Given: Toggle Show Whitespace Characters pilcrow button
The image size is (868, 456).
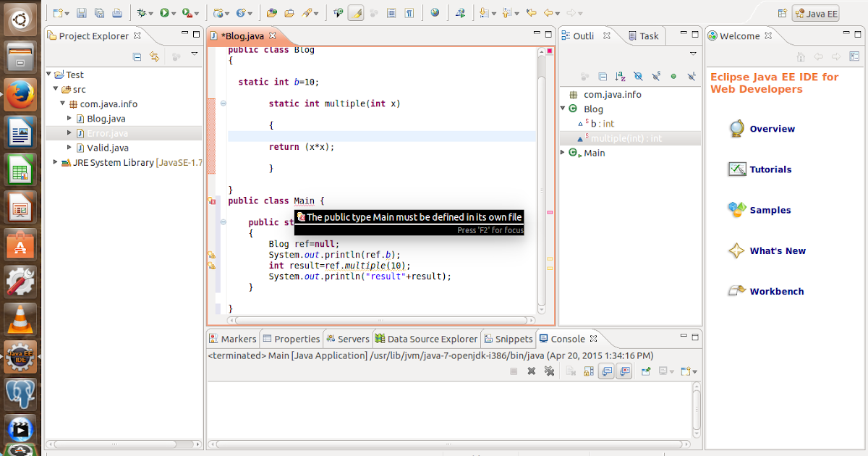Looking at the screenshot, I should [409, 13].
